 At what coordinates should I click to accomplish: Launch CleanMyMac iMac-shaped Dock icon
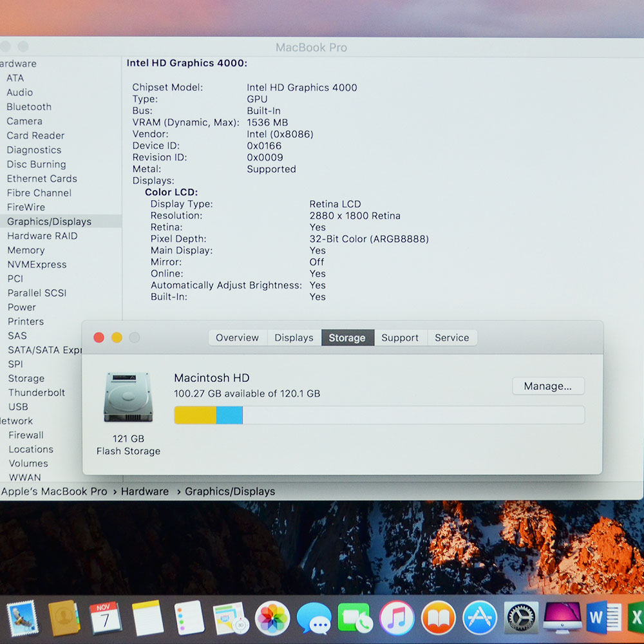[562, 618]
